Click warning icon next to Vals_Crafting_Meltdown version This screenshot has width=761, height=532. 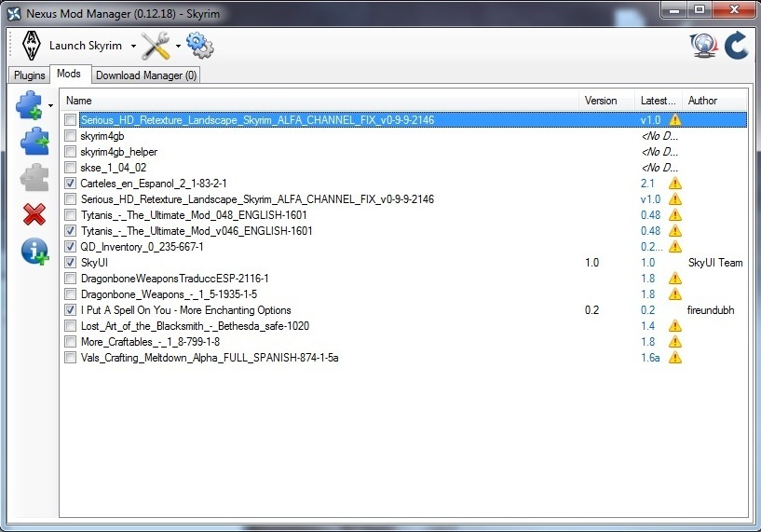click(x=675, y=358)
